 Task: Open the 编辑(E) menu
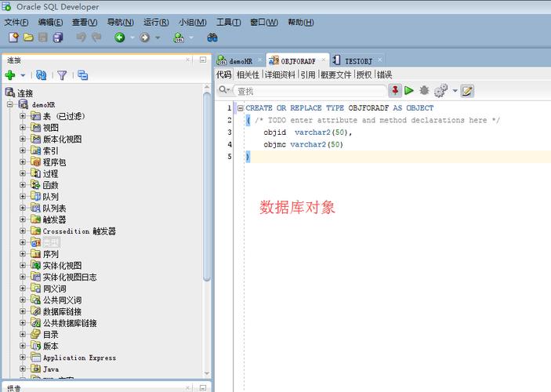pyautogui.click(x=50, y=22)
